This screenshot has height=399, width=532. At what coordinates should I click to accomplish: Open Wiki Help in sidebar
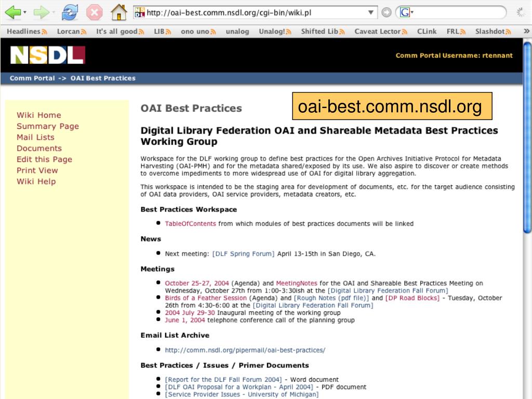click(36, 181)
